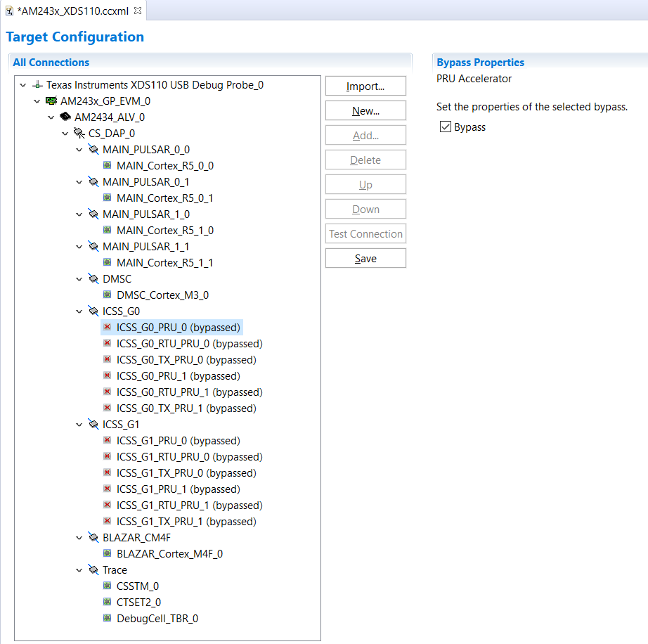The height and width of the screenshot is (644, 648).
Task: Click the XDS110 USB Debug Probe icon
Action: [37, 85]
